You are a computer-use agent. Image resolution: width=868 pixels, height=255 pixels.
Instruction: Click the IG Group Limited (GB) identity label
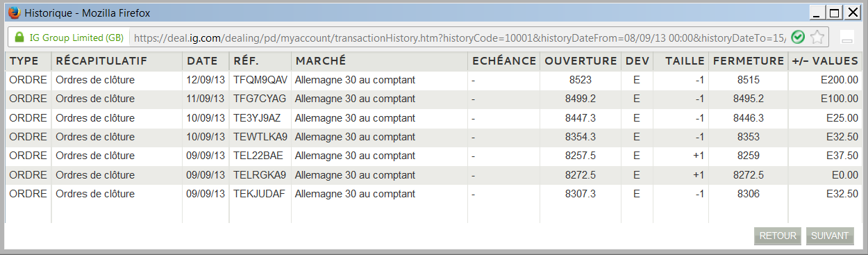[76, 38]
